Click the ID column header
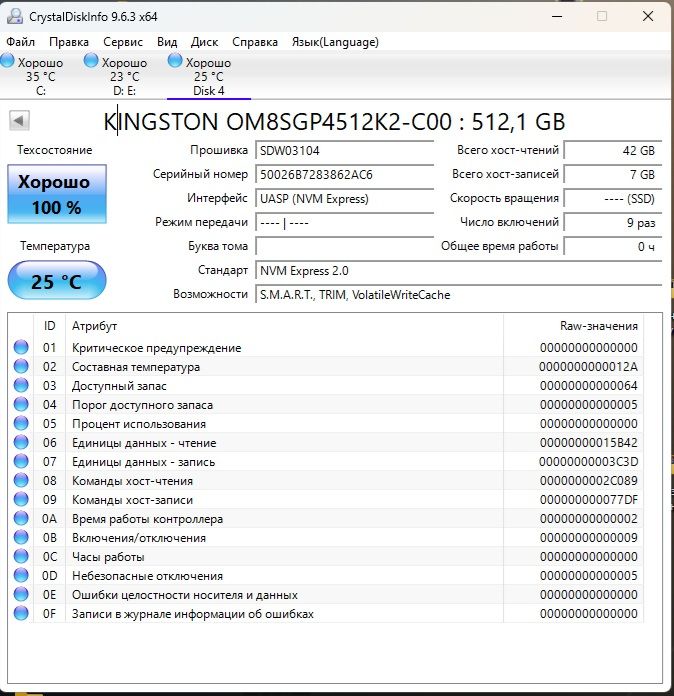The height and width of the screenshot is (696, 674). point(49,326)
